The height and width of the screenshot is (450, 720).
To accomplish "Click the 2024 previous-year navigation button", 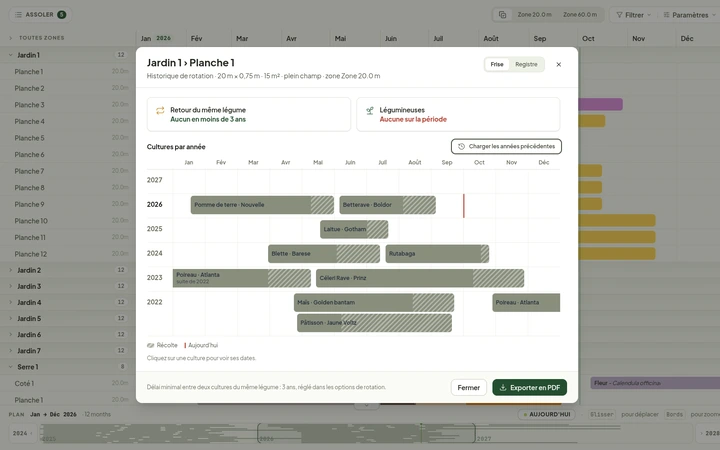I will [22, 433].
